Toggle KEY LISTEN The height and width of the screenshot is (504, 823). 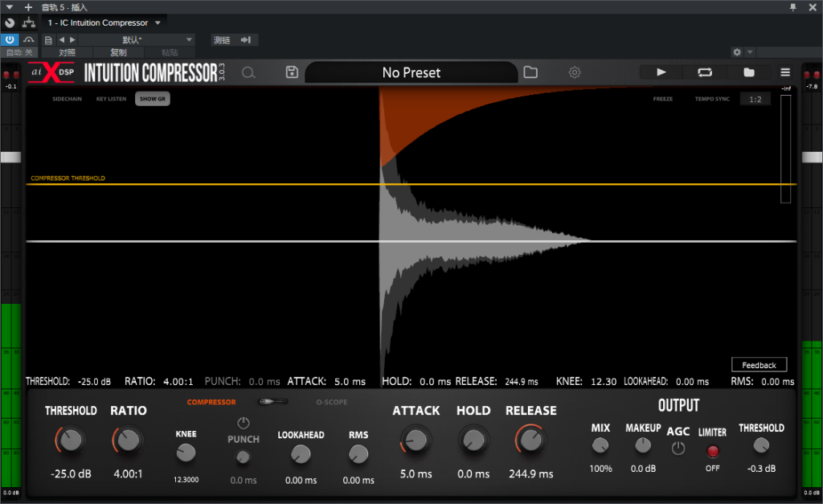coord(111,99)
